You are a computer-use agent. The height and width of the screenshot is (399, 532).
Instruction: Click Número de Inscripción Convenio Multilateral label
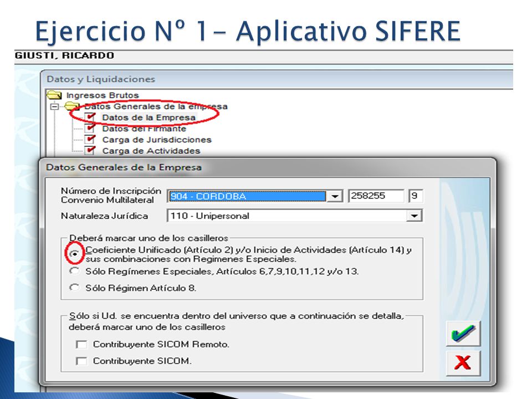pyautogui.click(x=111, y=196)
